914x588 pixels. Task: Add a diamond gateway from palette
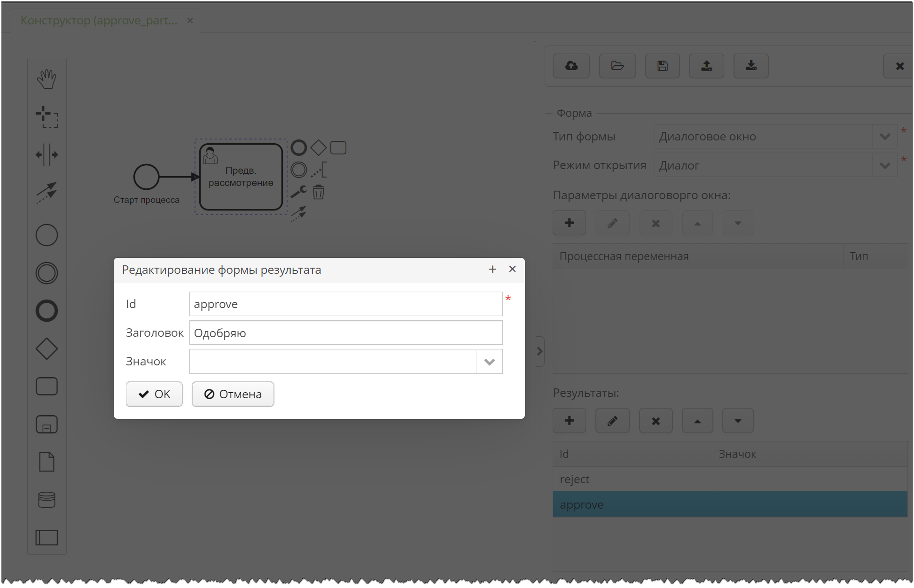(x=47, y=348)
